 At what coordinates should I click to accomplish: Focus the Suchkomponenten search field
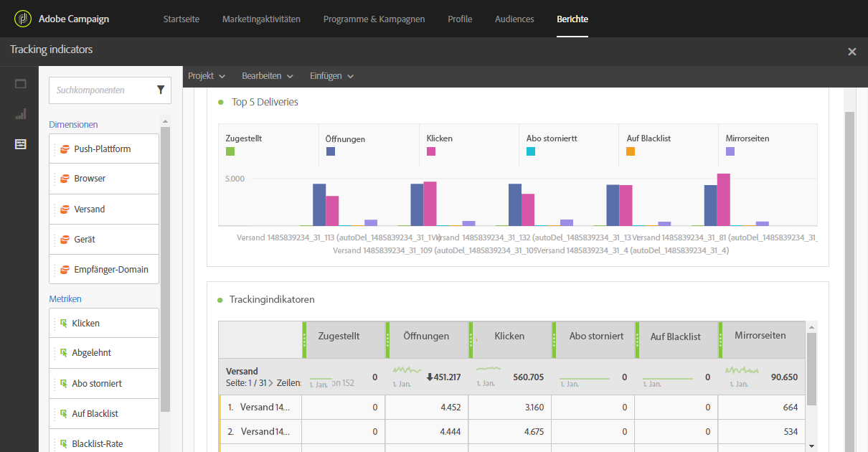[100, 90]
